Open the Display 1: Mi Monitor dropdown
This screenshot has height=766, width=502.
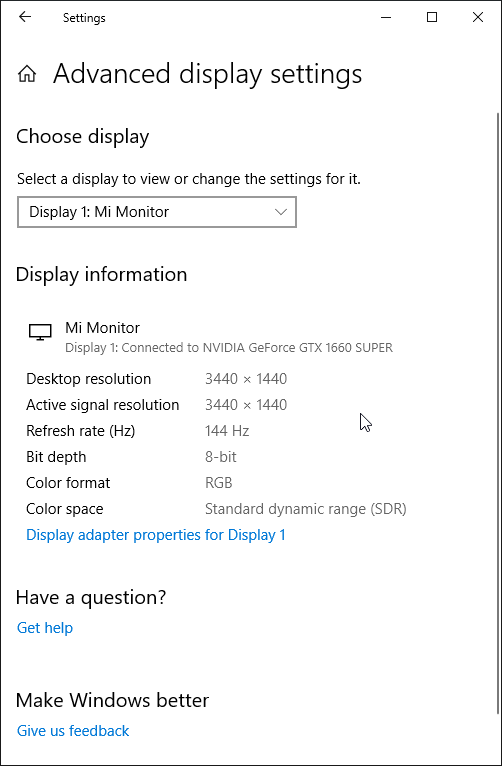click(x=157, y=212)
